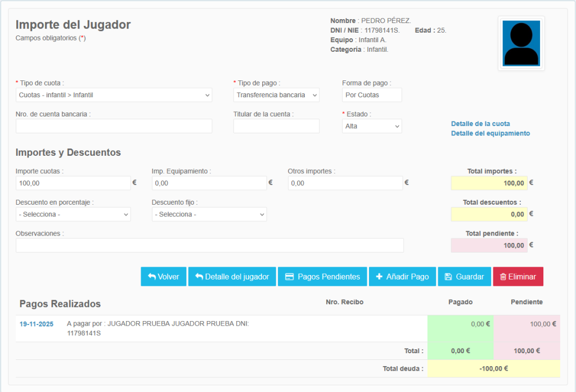The image size is (576, 392).
Task: Expand the Descuento fijo selector
Action: click(209, 214)
